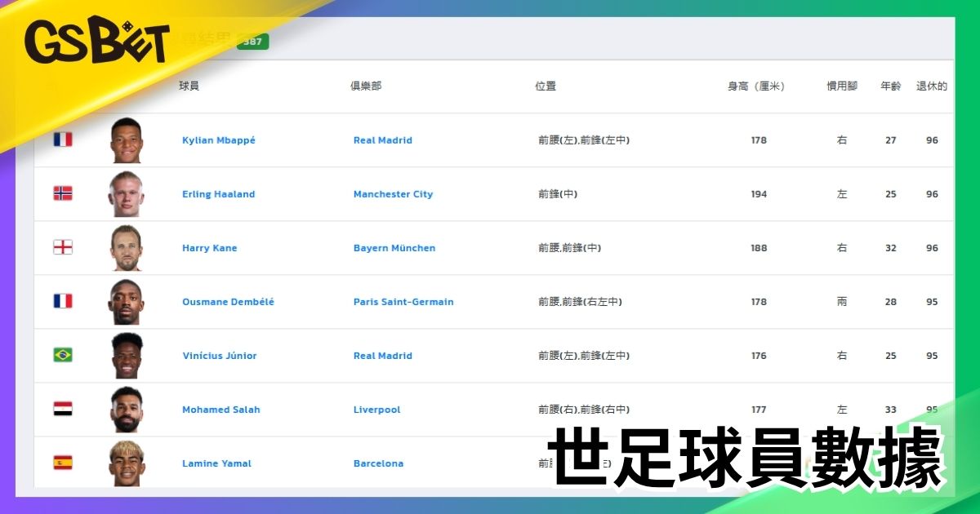Image resolution: width=980 pixels, height=514 pixels.
Task: Select Mbappé's age value 27
Action: click(x=891, y=140)
